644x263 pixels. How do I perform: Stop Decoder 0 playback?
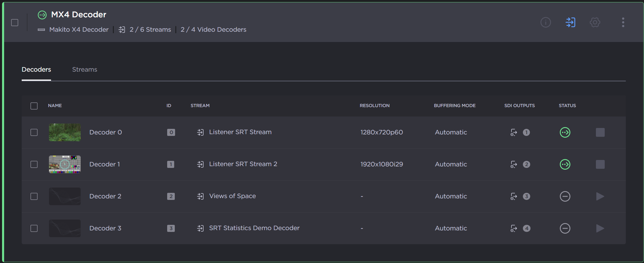[600, 132]
